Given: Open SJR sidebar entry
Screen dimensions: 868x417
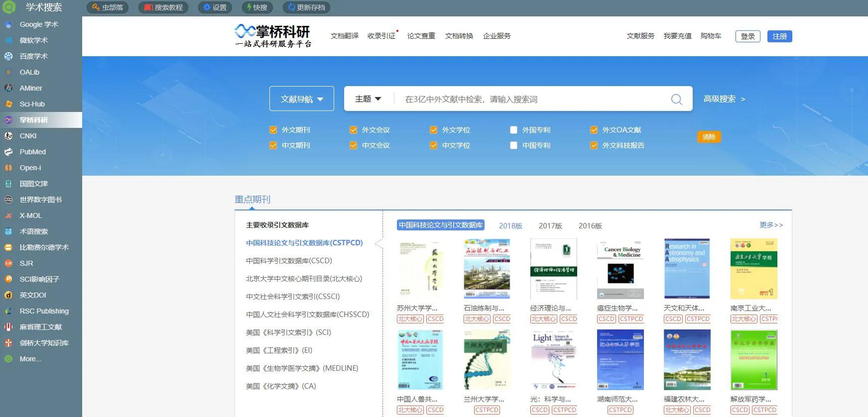Looking at the screenshot, I should tap(26, 263).
